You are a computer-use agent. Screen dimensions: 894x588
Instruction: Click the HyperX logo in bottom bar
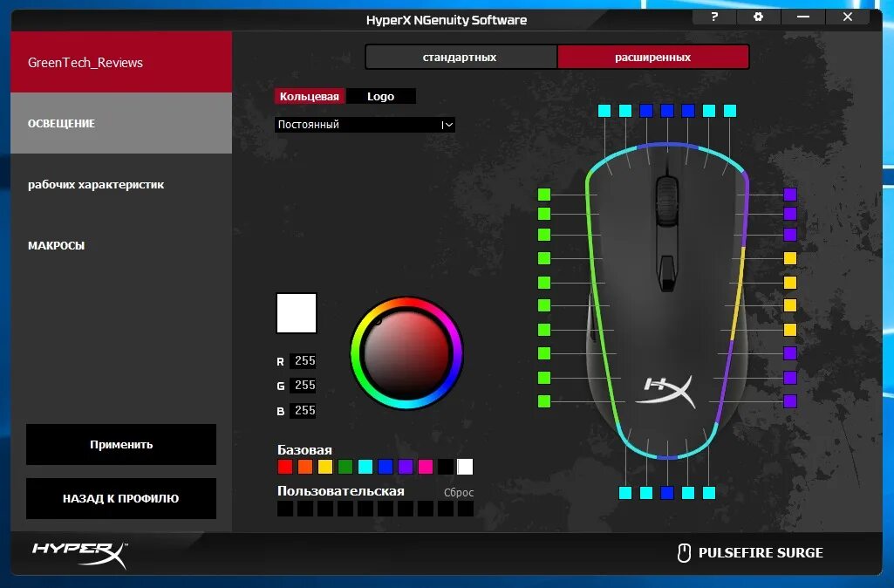tap(79, 554)
